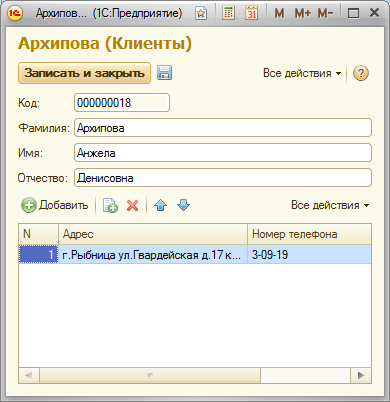
Task: Click the horizontal scrollbar left arrow
Action: (29, 376)
